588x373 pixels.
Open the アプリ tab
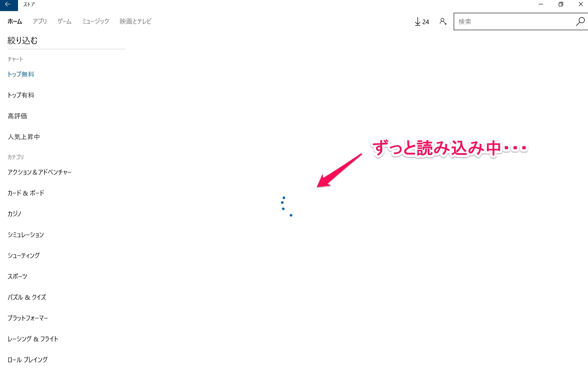40,21
